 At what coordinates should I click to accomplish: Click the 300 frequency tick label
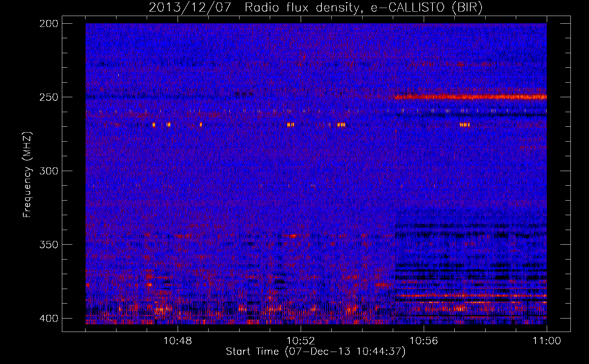[x=48, y=171]
